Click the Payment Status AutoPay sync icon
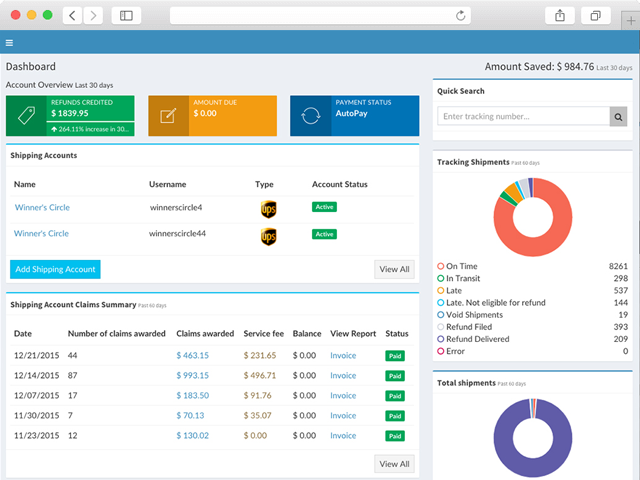 311,116
